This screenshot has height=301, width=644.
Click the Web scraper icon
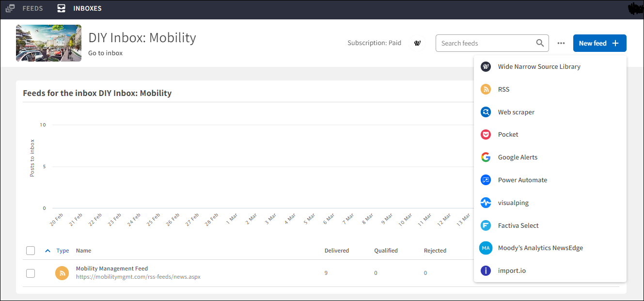pos(486,112)
